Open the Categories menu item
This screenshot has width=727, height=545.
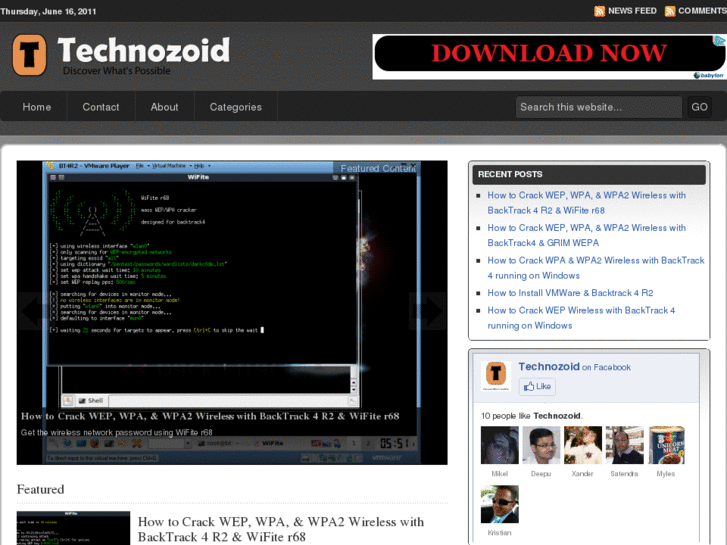[x=236, y=107]
